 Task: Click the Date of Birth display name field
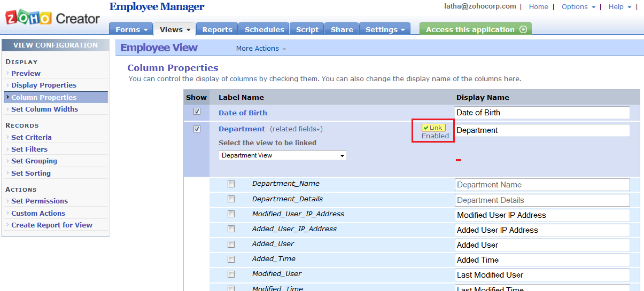coord(542,113)
